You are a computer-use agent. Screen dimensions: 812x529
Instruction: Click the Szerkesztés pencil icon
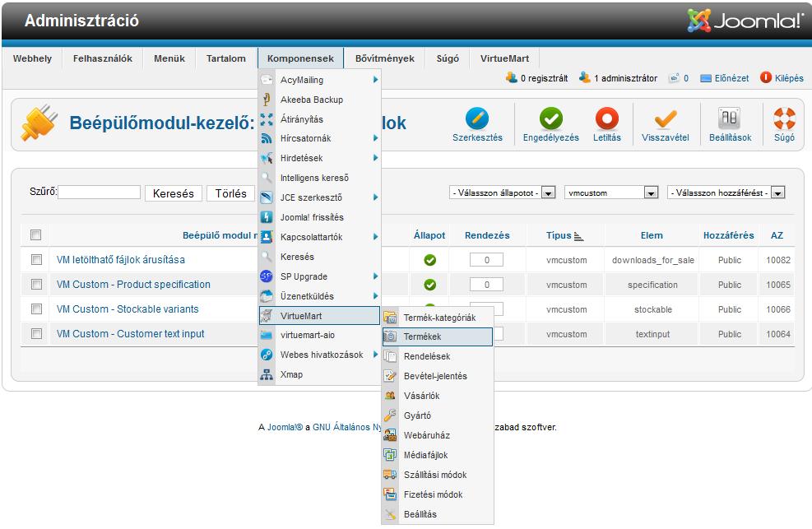[x=477, y=118]
